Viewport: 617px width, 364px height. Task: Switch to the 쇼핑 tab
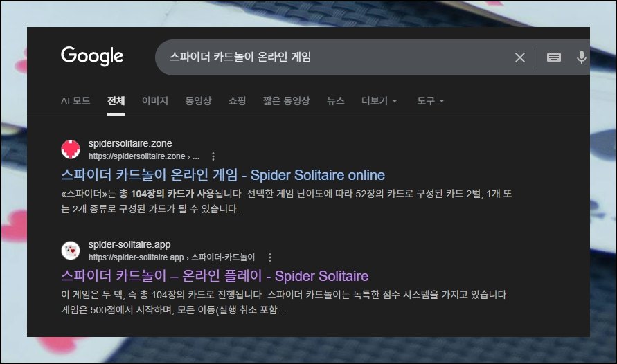point(238,101)
